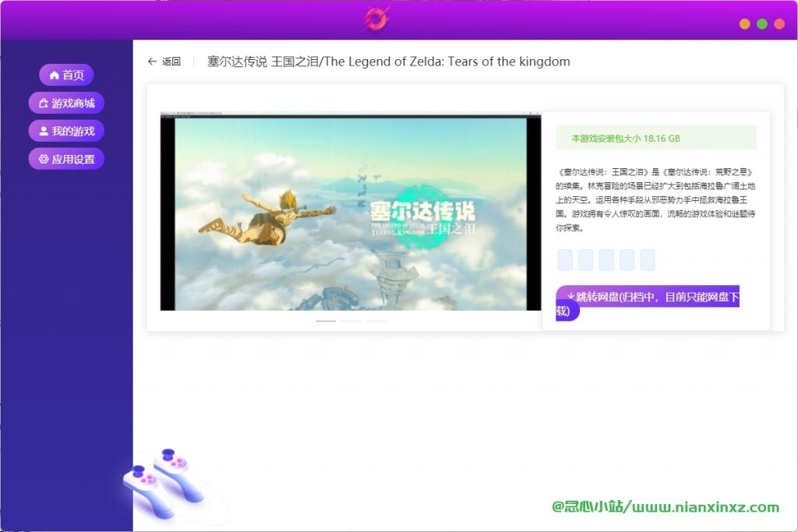
Task: Click the second light-blue placeholder tile
Action: coord(586,260)
